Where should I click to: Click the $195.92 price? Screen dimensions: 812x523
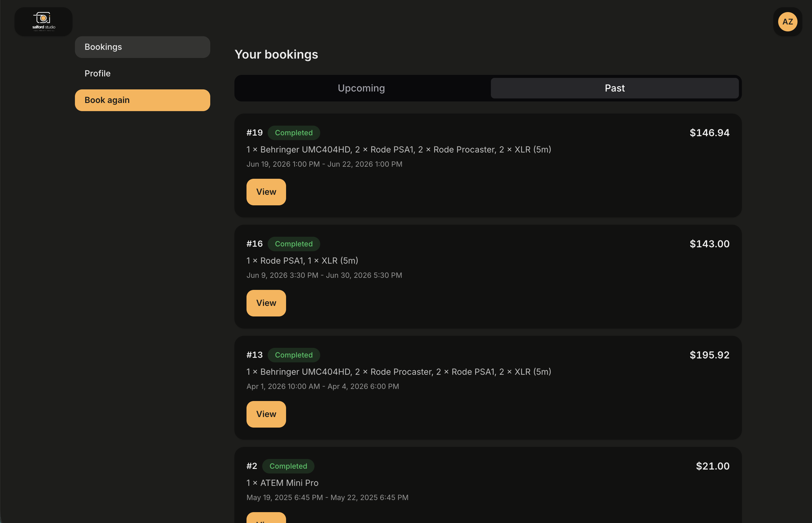pos(709,355)
